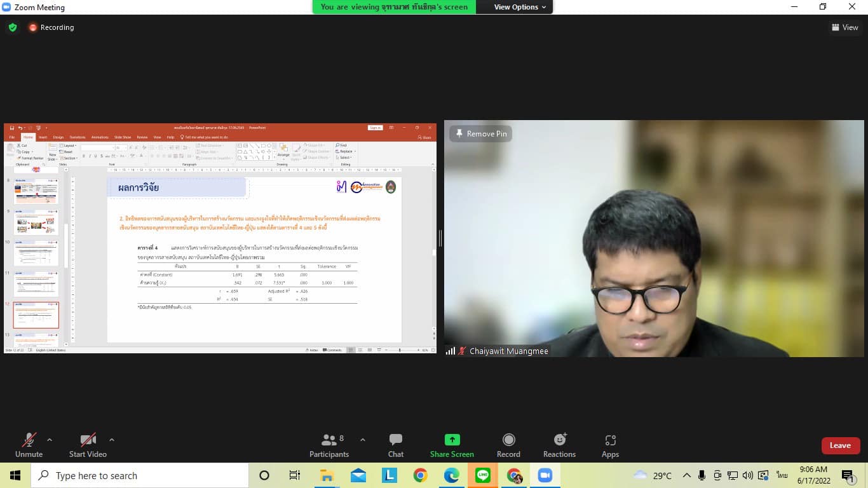868x488 pixels.
Task: Leave the meeting
Action: [x=840, y=445]
